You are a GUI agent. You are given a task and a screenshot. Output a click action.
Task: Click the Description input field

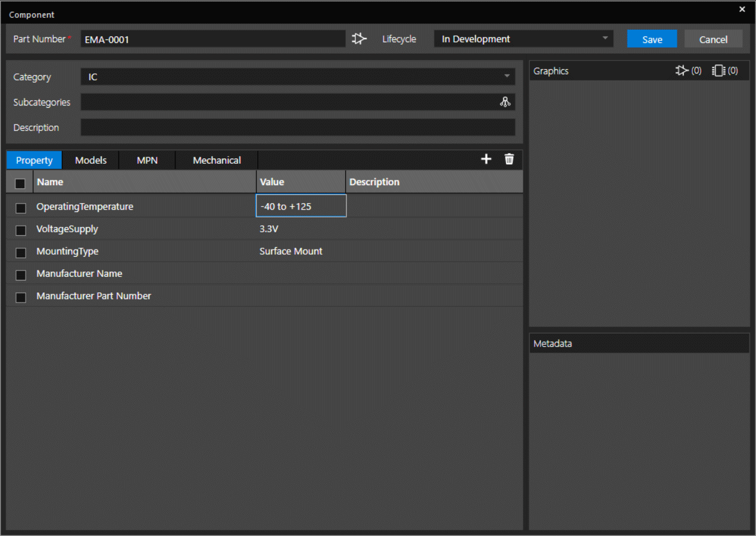pos(297,127)
